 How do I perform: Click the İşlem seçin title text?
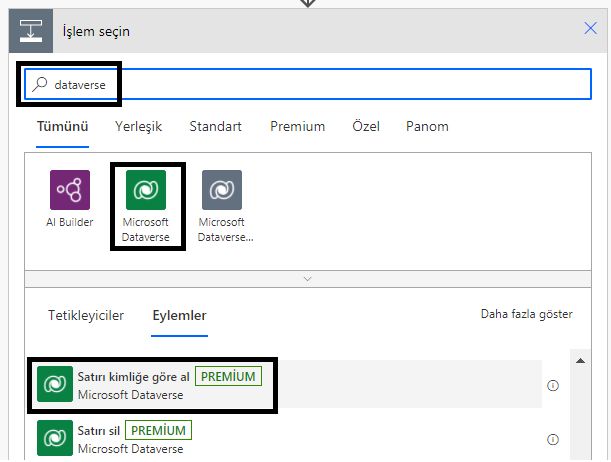coord(96,31)
